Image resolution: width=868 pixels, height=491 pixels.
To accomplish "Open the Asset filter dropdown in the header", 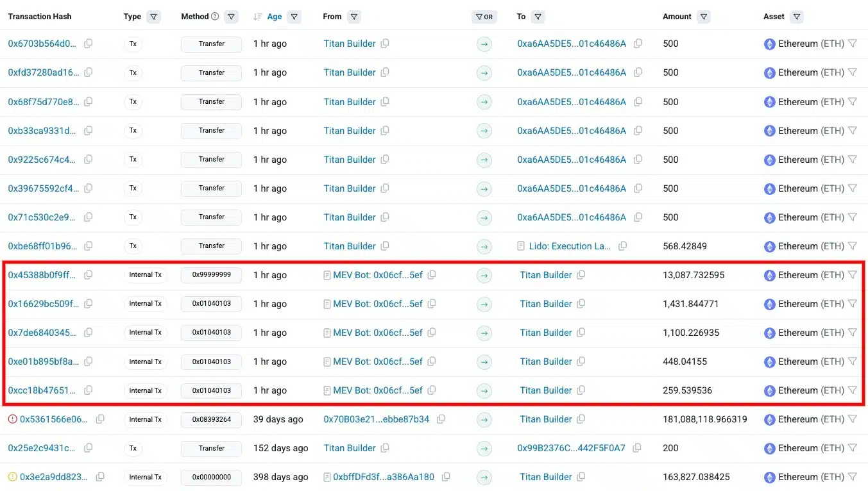I will tap(796, 16).
